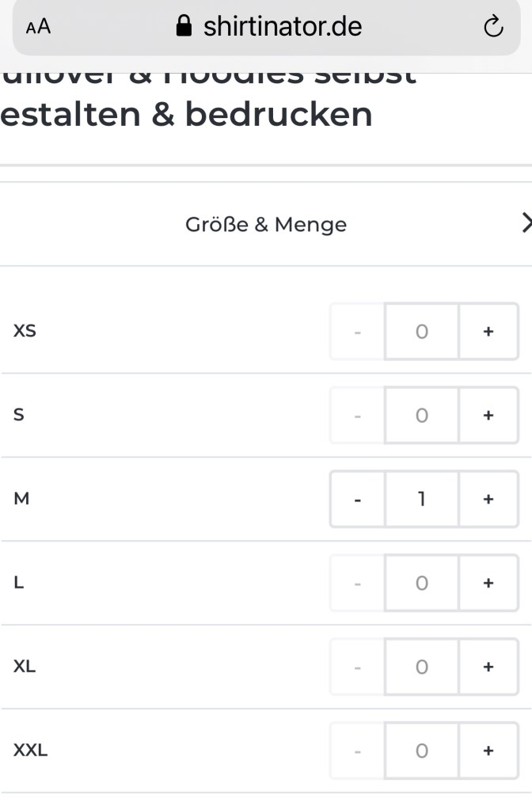Tap the shirtinator.de address bar
This screenshot has width=532, height=810.
[282, 27]
